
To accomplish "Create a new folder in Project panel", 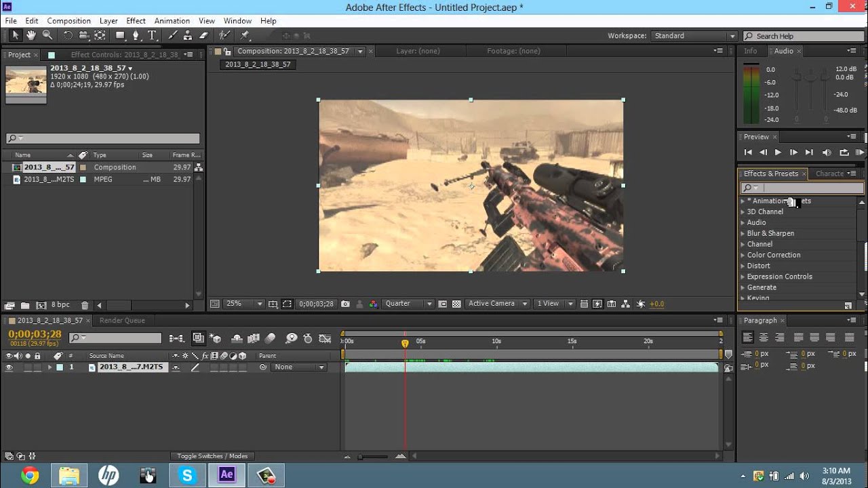I will tap(25, 306).
